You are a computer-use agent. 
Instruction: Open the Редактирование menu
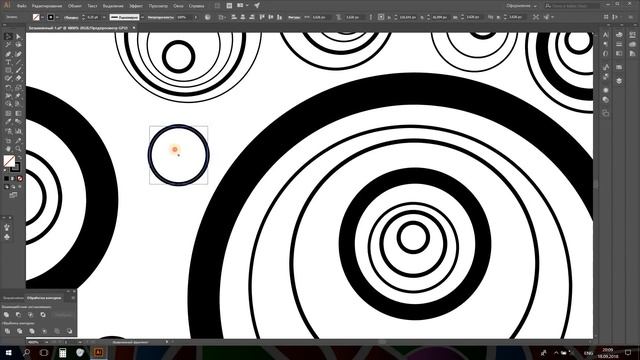47,6
